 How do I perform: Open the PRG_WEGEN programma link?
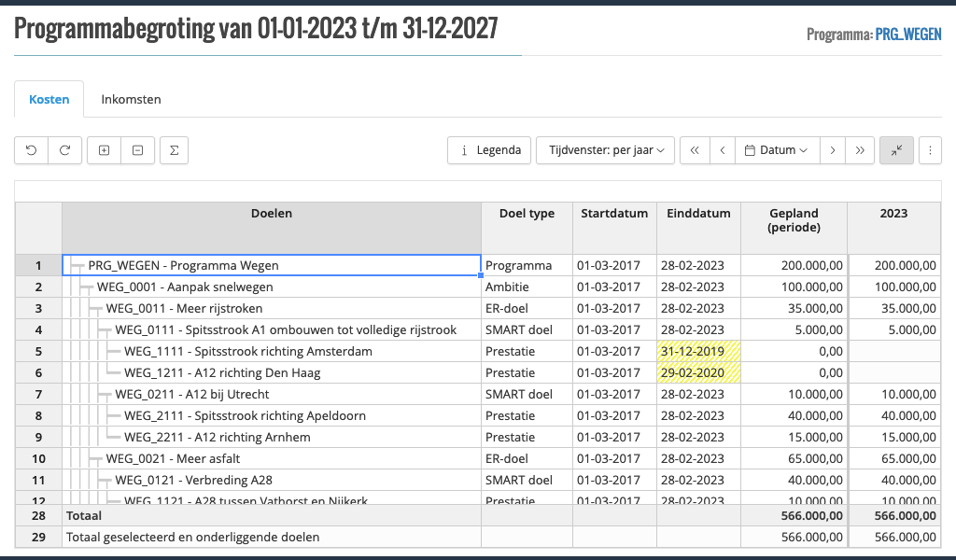click(910, 35)
